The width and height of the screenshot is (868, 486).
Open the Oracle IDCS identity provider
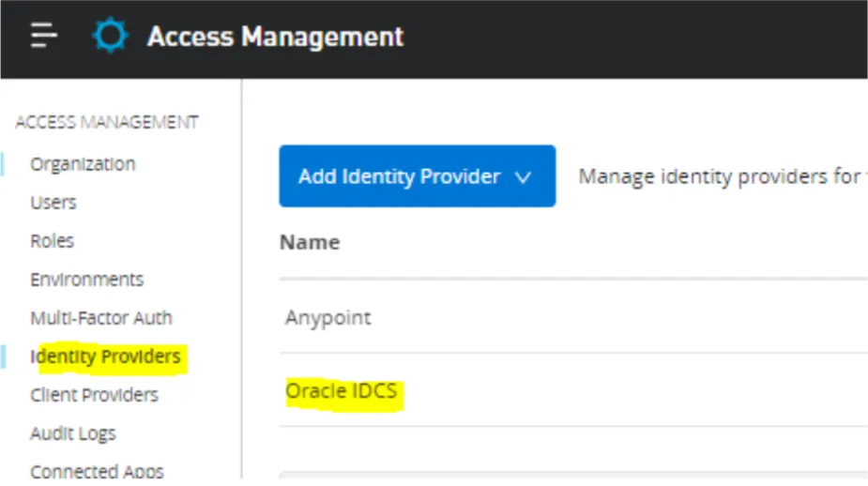(342, 391)
